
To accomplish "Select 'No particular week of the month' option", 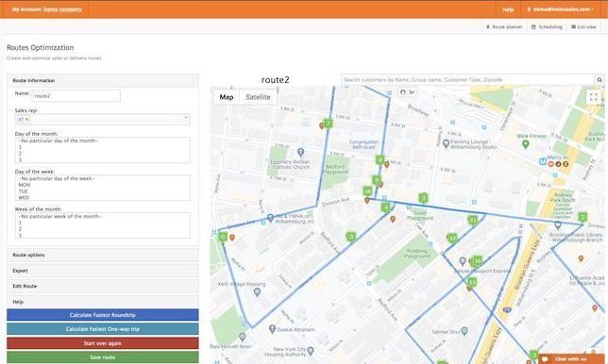I will 59,216.
